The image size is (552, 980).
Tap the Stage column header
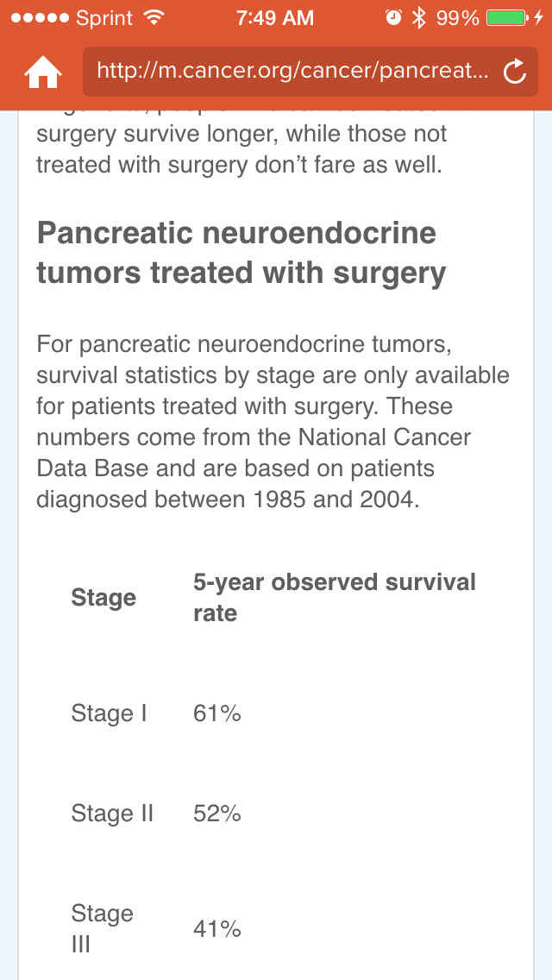click(103, 598)
